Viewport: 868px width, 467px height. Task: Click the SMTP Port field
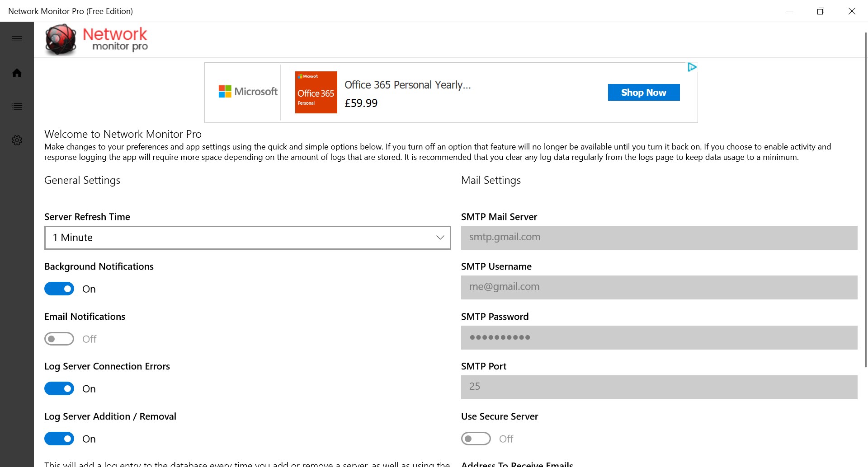point(659,387)
